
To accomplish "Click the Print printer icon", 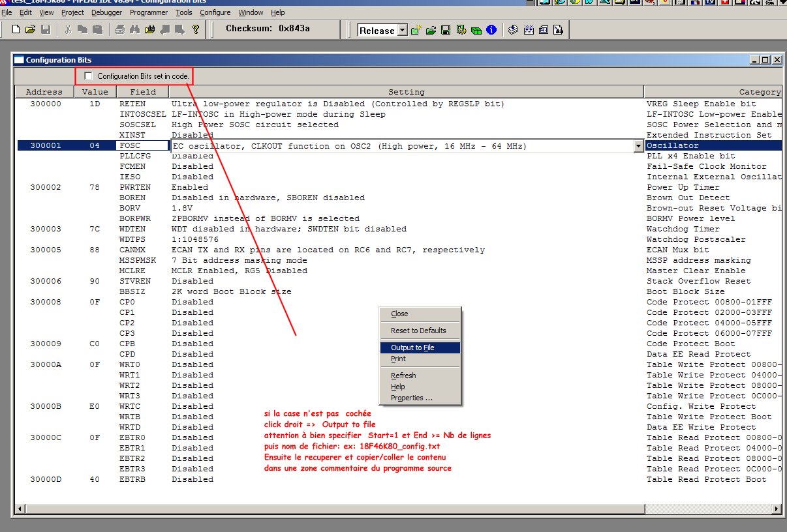I will 120,29.
